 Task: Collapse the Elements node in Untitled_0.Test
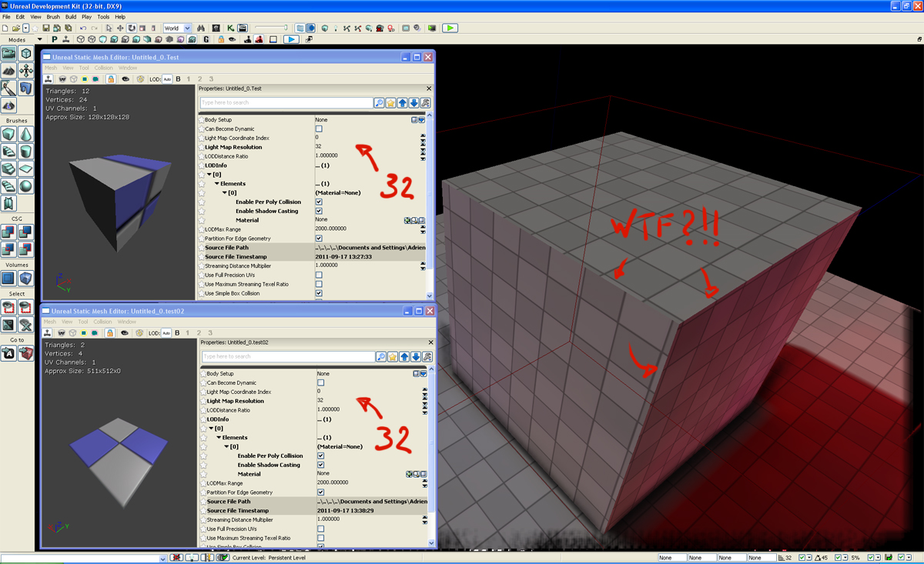(x=217, y=184)
